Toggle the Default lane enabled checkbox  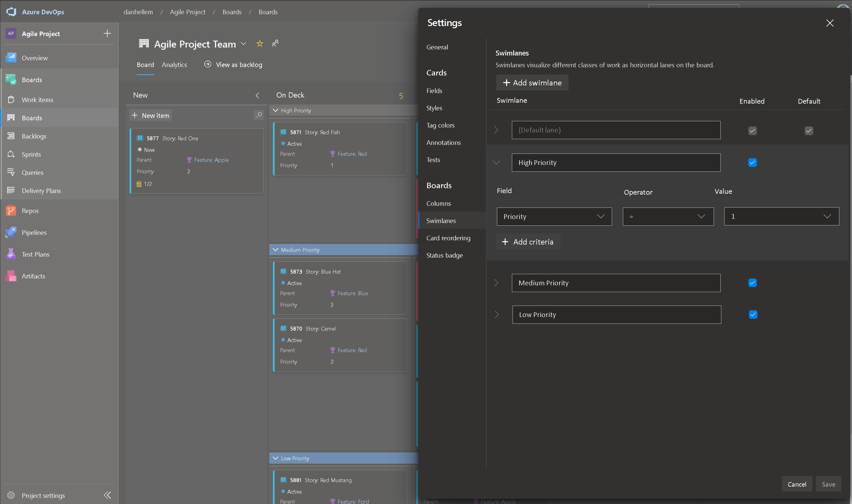click(752, 130)
